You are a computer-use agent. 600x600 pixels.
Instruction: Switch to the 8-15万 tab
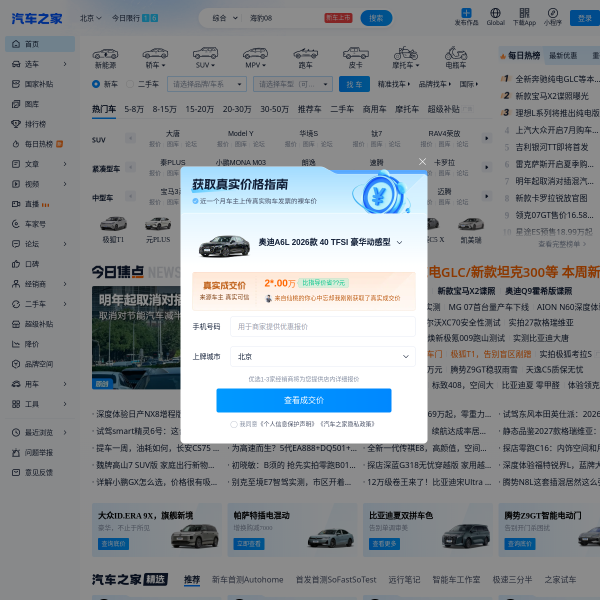click(x=165, y=109)
